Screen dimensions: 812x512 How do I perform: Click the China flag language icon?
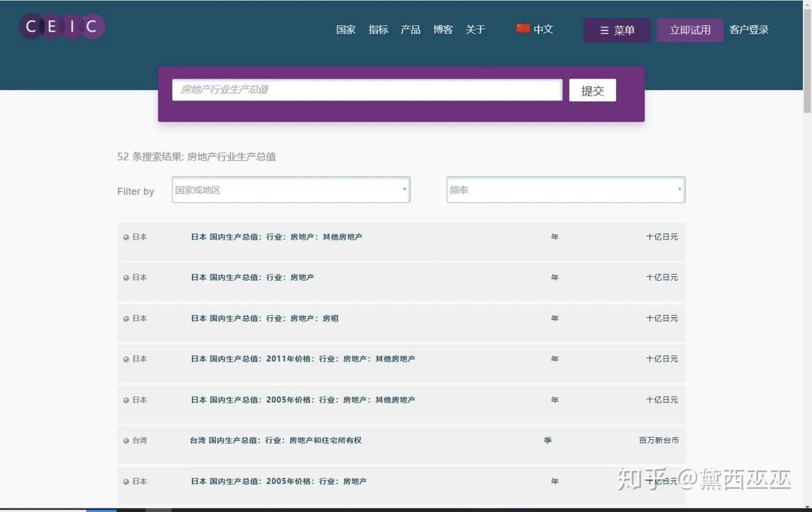tap(523, 28)
